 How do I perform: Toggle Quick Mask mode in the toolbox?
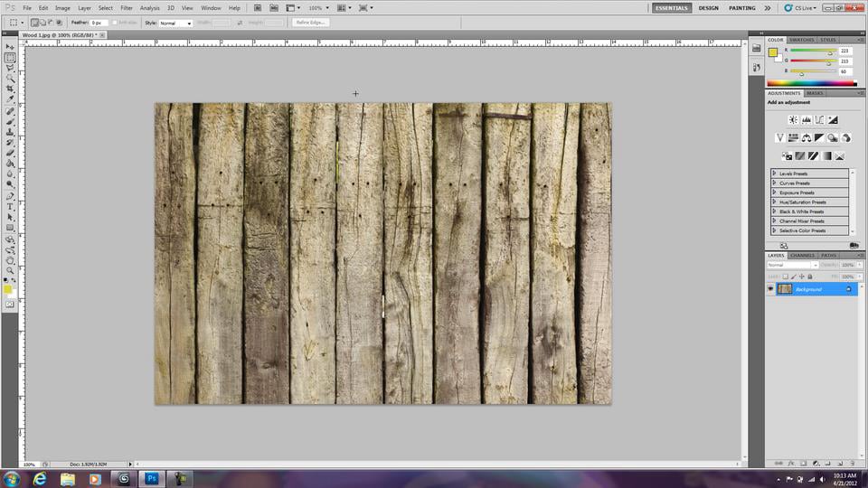(x=10, y=305)
